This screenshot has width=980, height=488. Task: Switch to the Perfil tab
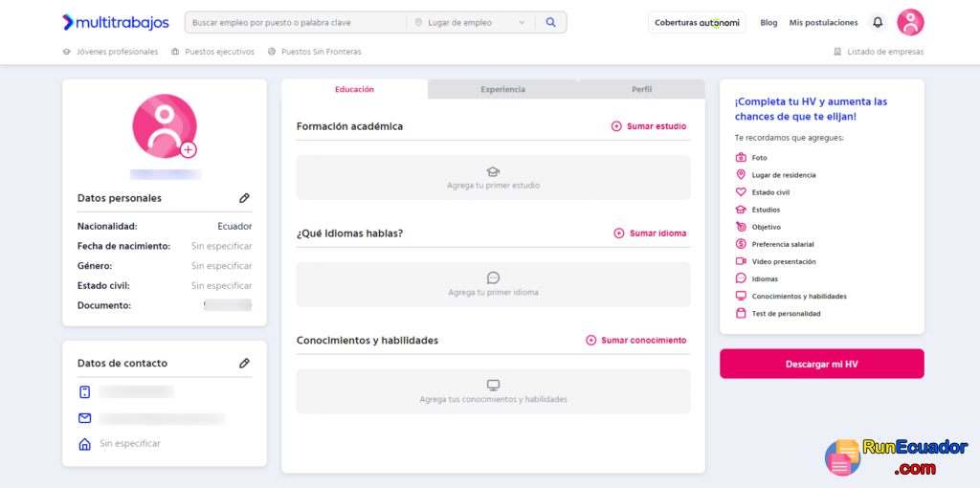click(641, 89)
